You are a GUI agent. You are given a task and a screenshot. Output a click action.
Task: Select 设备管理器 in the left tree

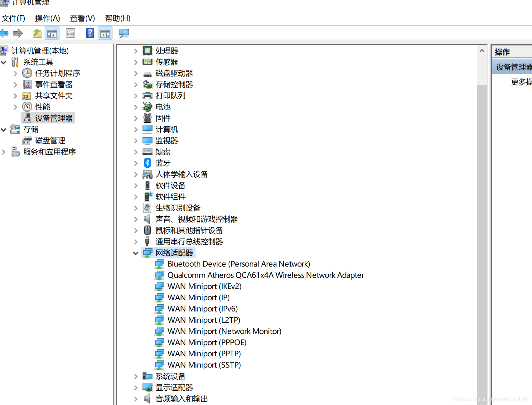click(54, 118)
